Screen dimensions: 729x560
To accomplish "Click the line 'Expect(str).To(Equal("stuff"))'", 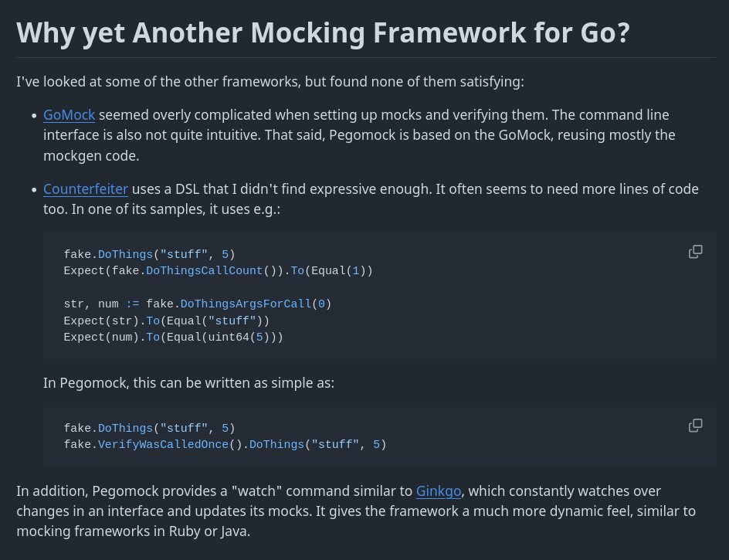I will 167,321.
